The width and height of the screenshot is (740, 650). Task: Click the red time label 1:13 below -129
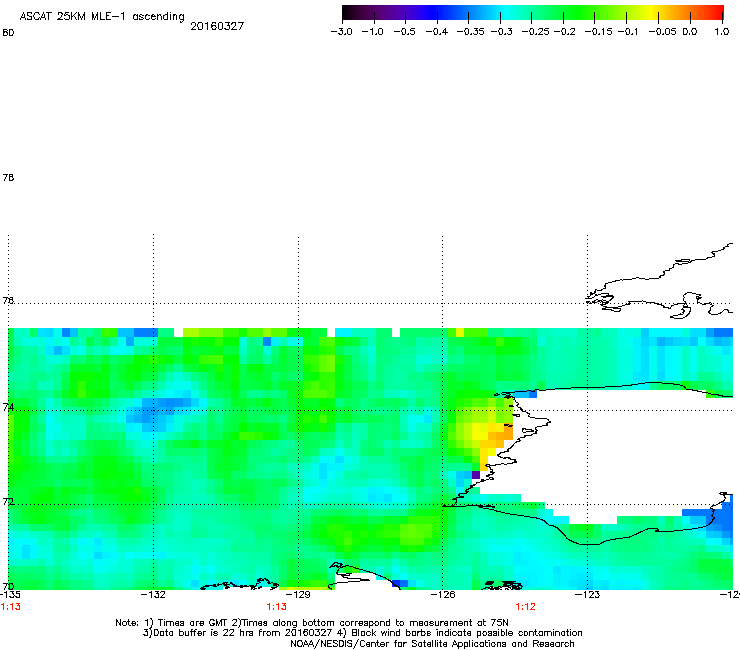277,607
